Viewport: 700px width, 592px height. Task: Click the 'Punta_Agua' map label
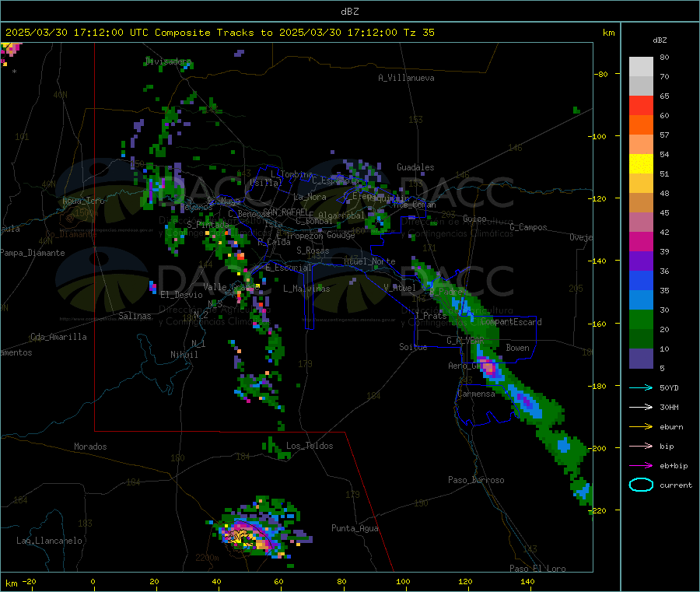(x=355, y=528)
